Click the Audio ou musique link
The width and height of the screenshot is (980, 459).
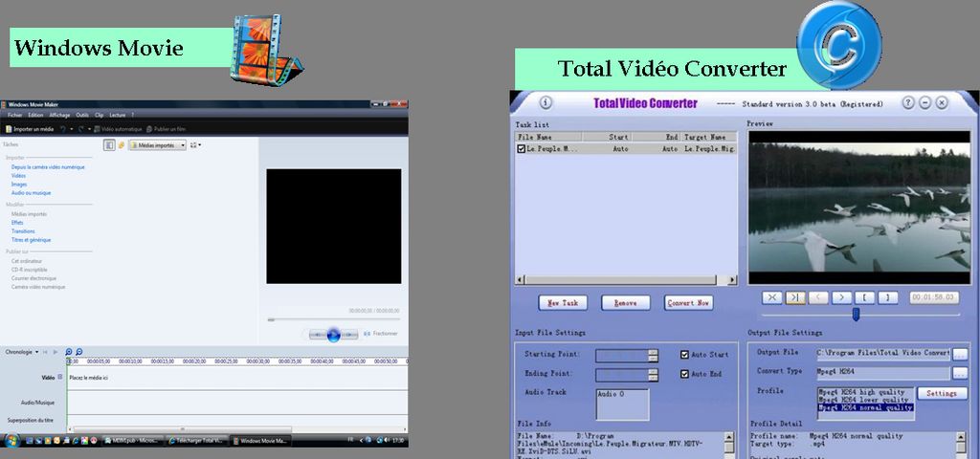click(x=32, y=193)
